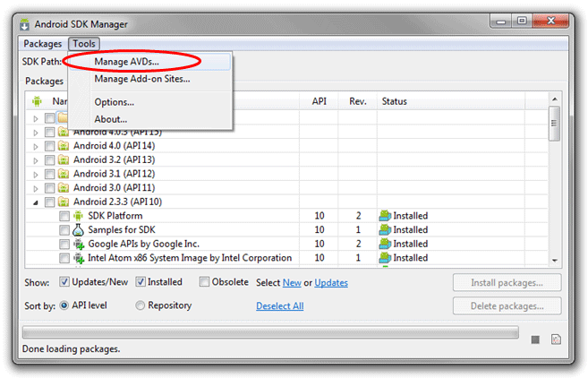Check the Android 4.0 (API 14) checkbox
The image size is (588, 378).
click(49, 146)
